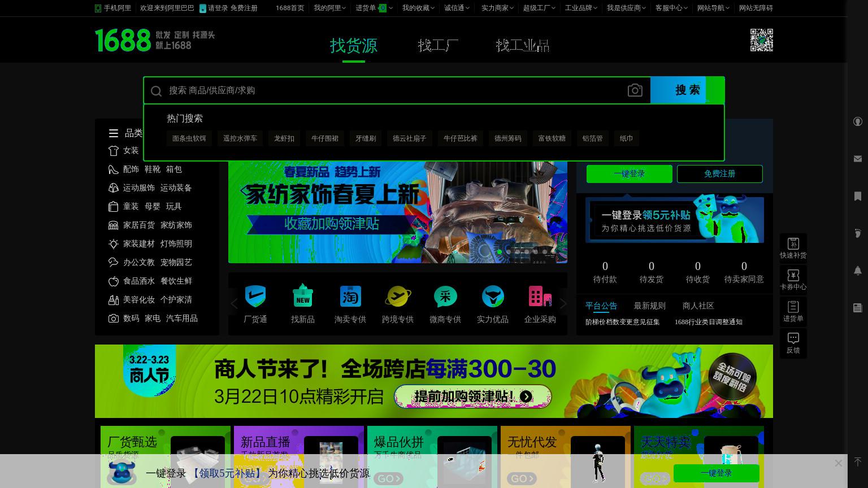
Task: Expand 客服中心 dropdown
Action: [x=671, y=8]
